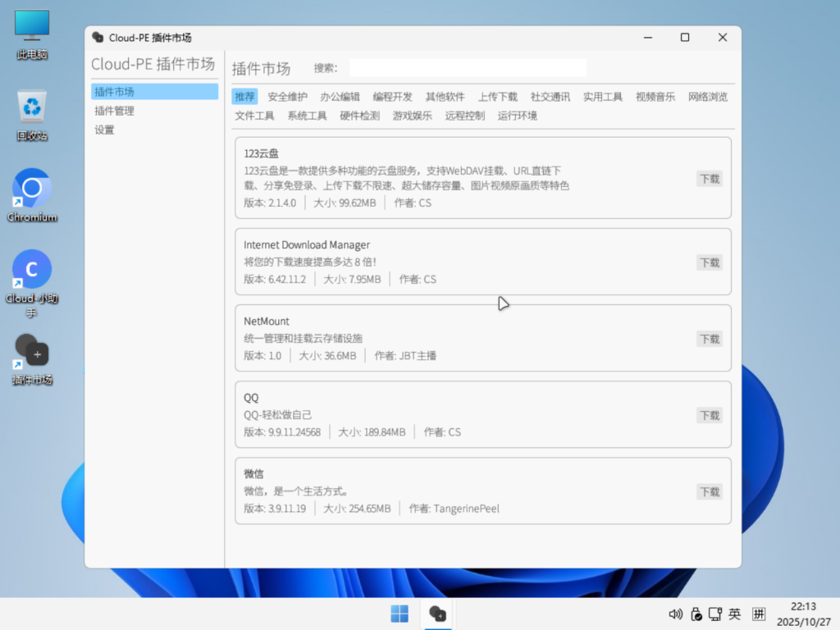This screenshot has width=840, height=630.
Task: Click the Cloud-PE icon on the taskbar
Action: click(436, 613)
